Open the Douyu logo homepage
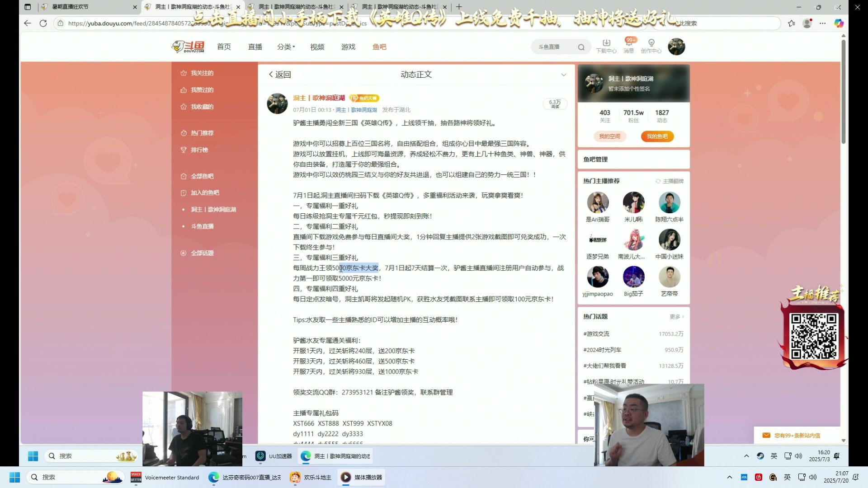The width and height of the screenshot is (868, 488). pyautogui.click(x=188, y=47)
